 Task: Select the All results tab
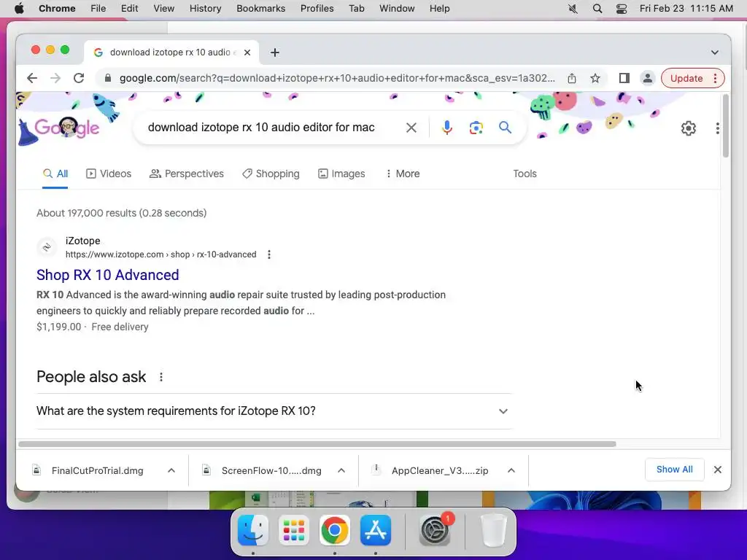tap(55, 174)
